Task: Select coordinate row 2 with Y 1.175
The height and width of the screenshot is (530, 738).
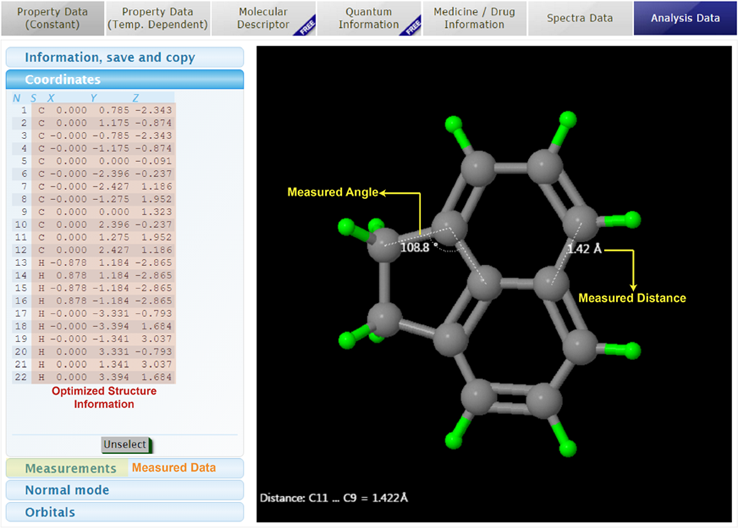Action: (94, 123)
